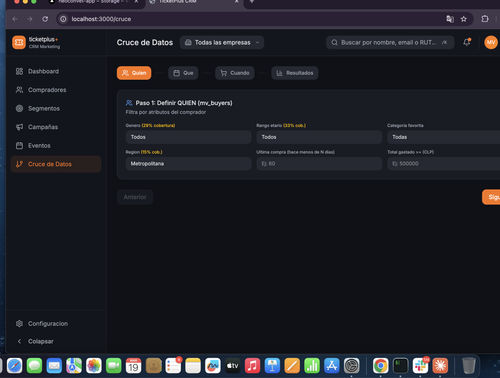Open notifications bell icon

point(467,42)
